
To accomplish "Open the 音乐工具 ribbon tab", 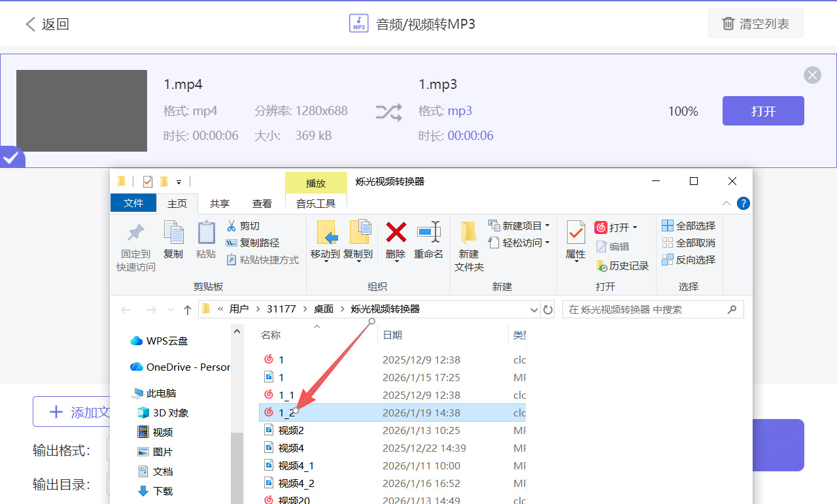I will (x=316, y=204).
